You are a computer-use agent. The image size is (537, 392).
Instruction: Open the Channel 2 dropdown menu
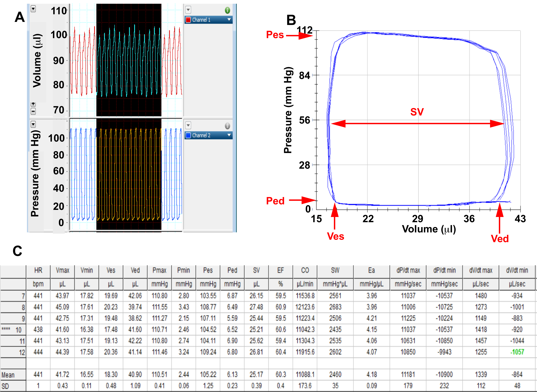point(229,135)
